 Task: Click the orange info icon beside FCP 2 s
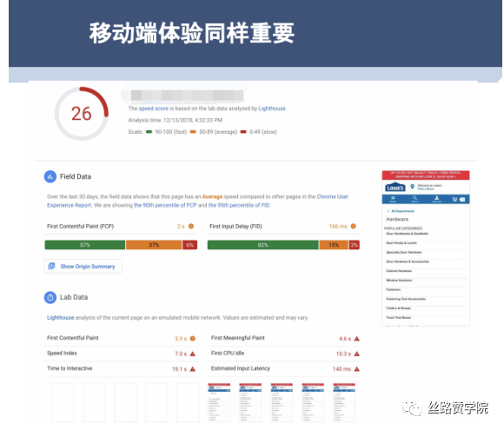click(191, 226)
